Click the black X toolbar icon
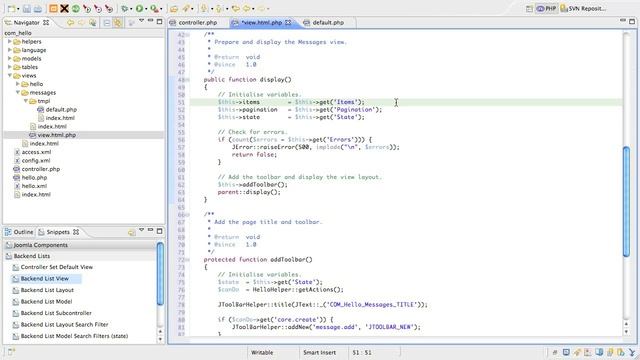The width and height of the screenshot is (640, 360). pos(64,8)
